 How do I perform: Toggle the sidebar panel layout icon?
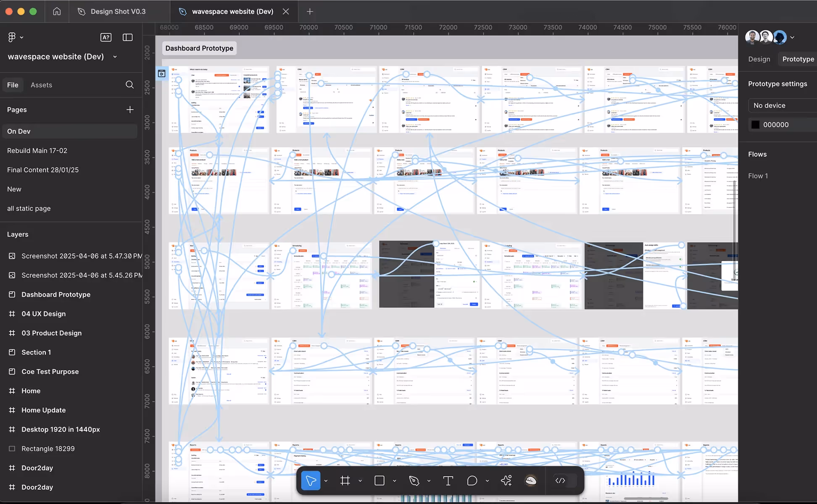(127, 37)
